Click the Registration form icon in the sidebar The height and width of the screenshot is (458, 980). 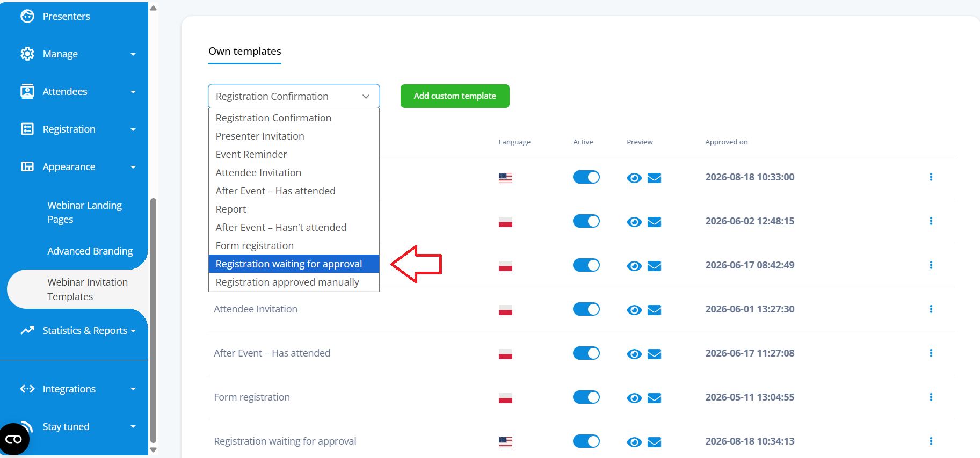point(27,129)
